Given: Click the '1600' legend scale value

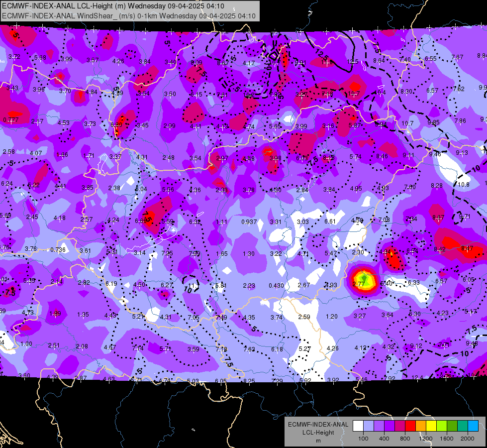Looking at the screenshot, I should point(447,439).
